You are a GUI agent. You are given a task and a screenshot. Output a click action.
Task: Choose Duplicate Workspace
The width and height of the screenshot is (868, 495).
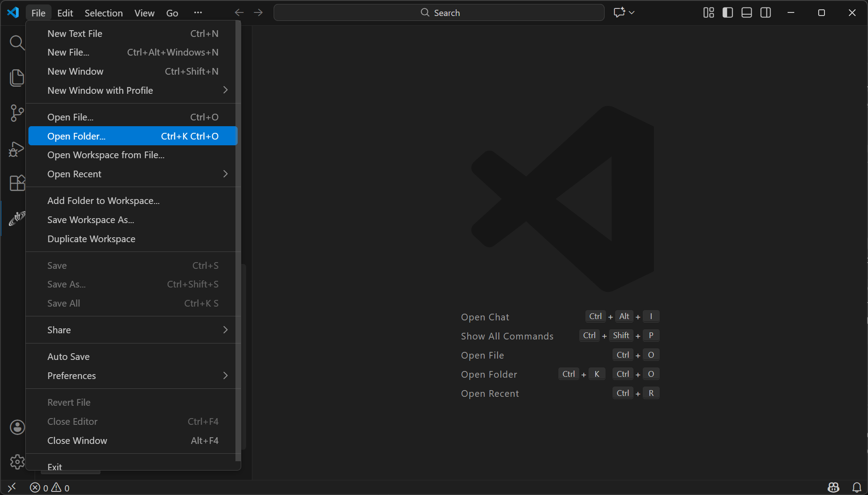pos(133,239)
